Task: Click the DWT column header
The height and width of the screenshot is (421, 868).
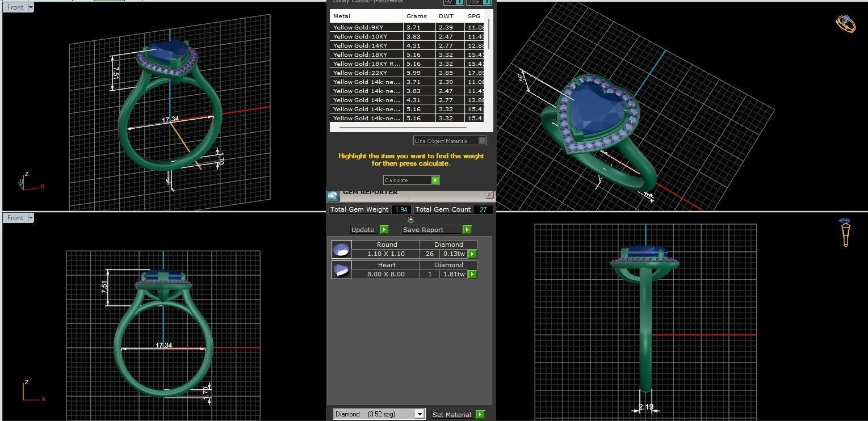Action: pyautogui.click(x=450, y=16)
